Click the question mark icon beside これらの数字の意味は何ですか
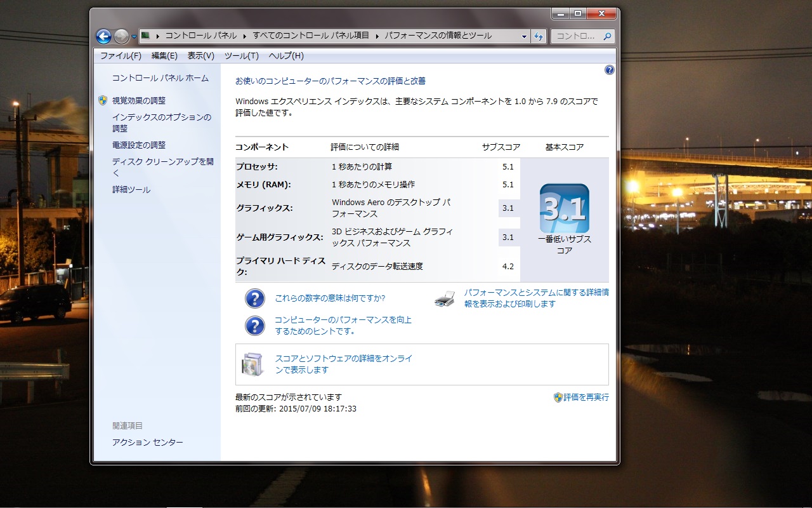Screen dimensions: 812x508 [x=254, y=298]
